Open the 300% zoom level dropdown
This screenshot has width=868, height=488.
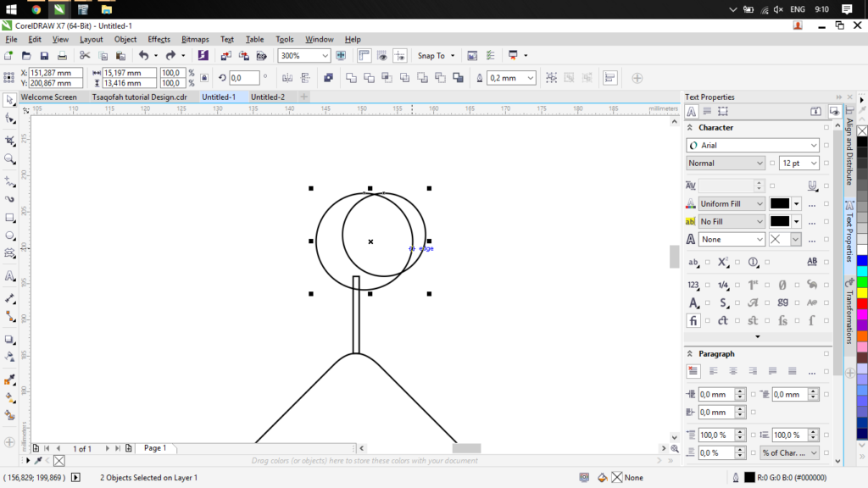325,56
